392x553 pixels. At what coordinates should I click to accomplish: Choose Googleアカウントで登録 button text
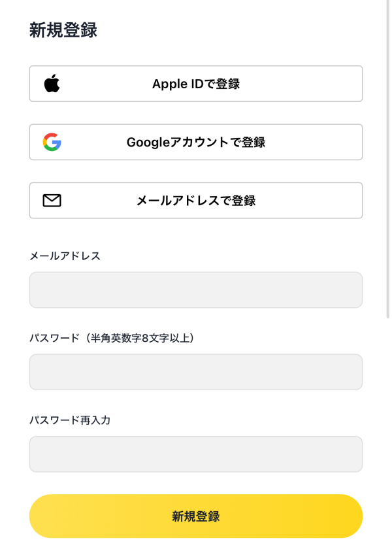click(196, 142)
